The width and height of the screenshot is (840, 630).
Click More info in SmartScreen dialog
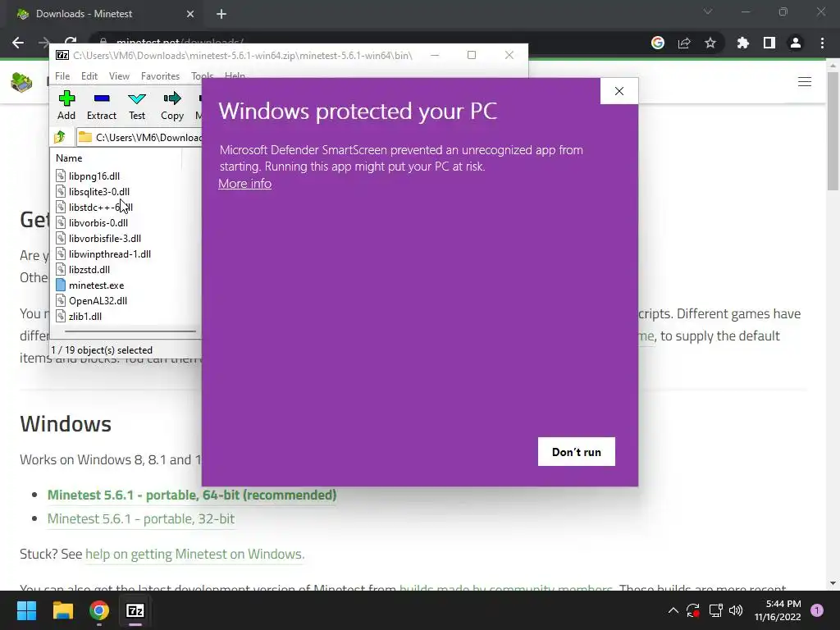[x=244, y=184]
